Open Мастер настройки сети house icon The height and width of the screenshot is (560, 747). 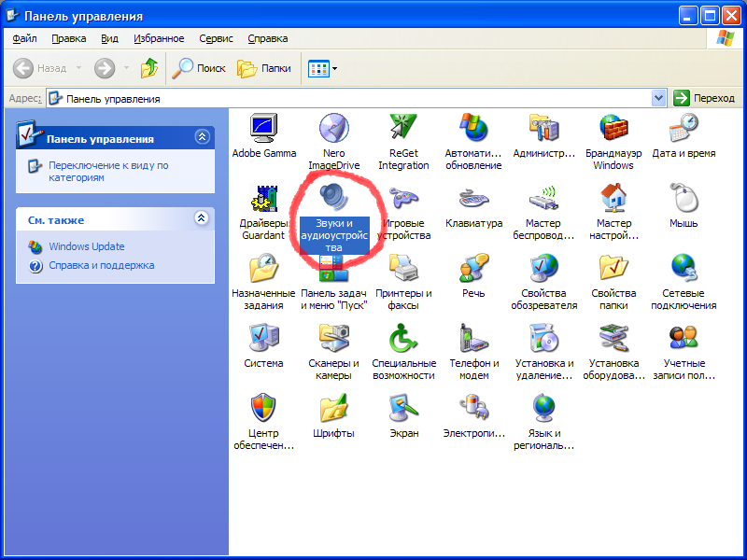point(613,198)
